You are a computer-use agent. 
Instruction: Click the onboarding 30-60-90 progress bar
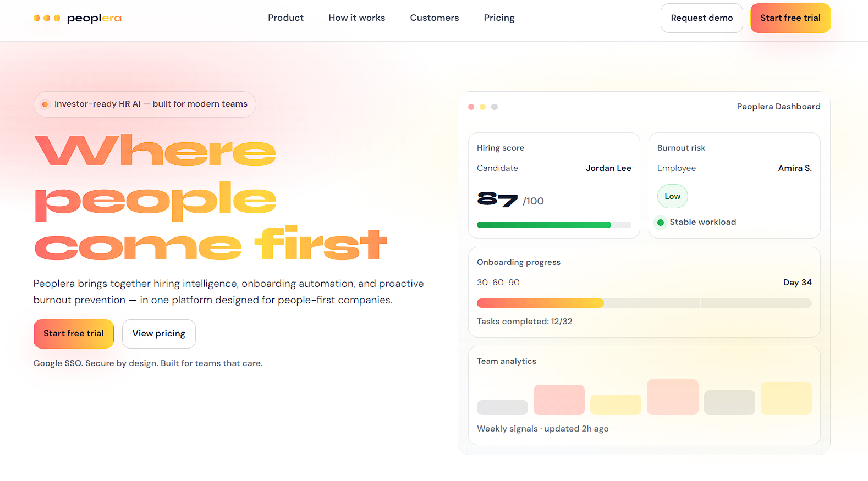[x=644, y=303]
